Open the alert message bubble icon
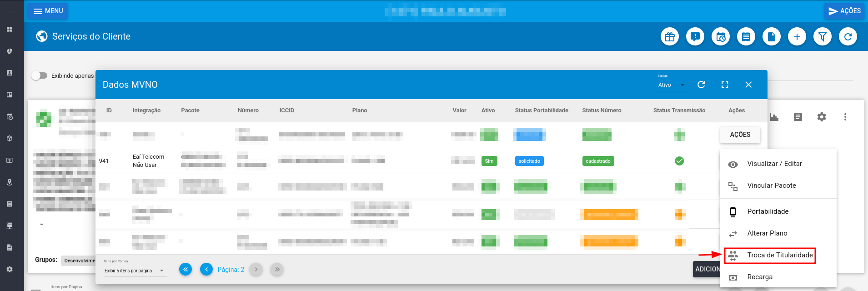Viewport: 868px width, 291px height. click(x=695, y=36)
